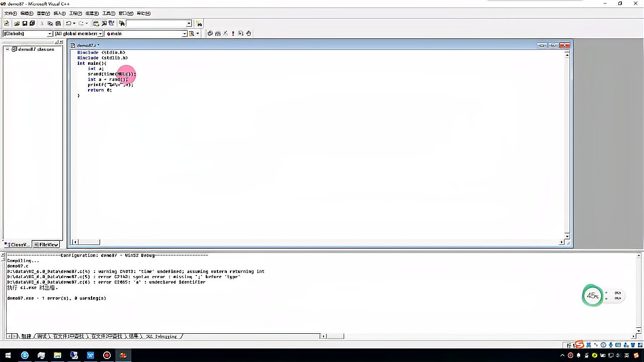Select the 结果 output tab
This screenshot has width=644, height=362.
(x=133, y=336)
